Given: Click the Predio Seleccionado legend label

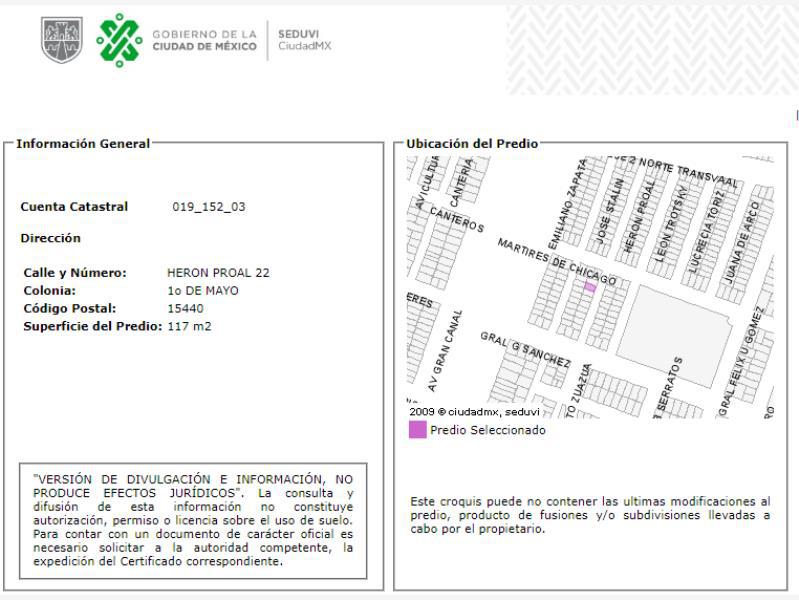Looking at the screenshot, I should [x=488, y=430].
